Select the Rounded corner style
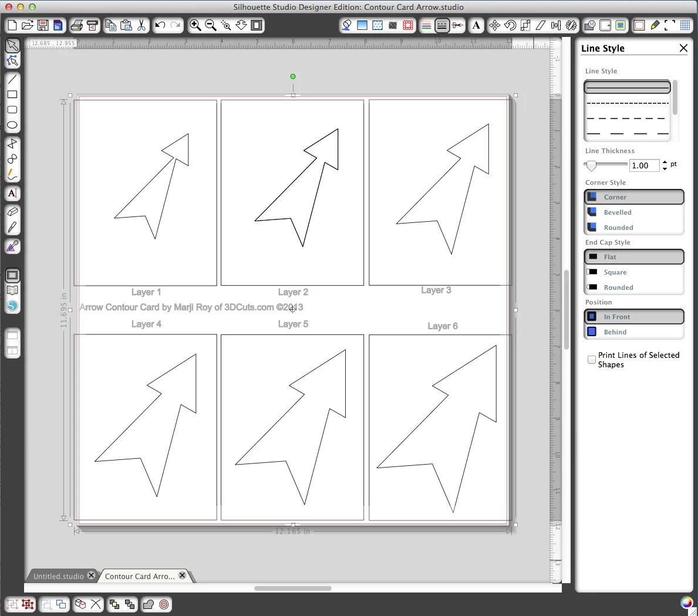 pos(634,227)
